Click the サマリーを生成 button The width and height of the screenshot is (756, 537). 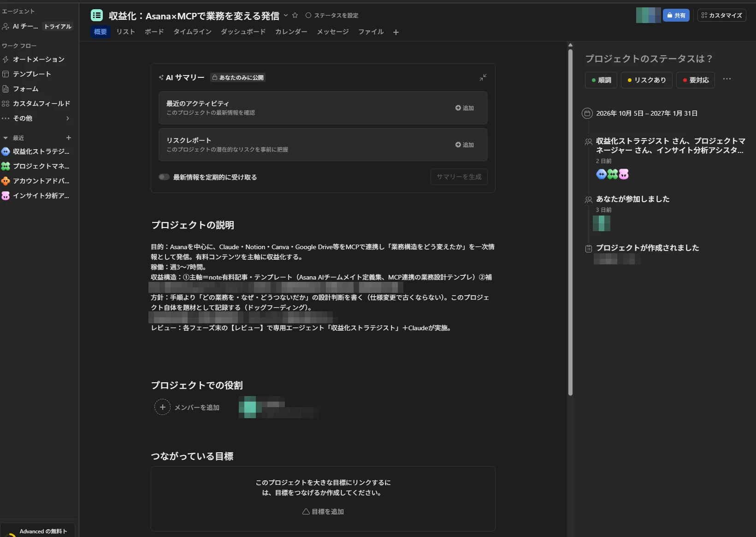459,177
